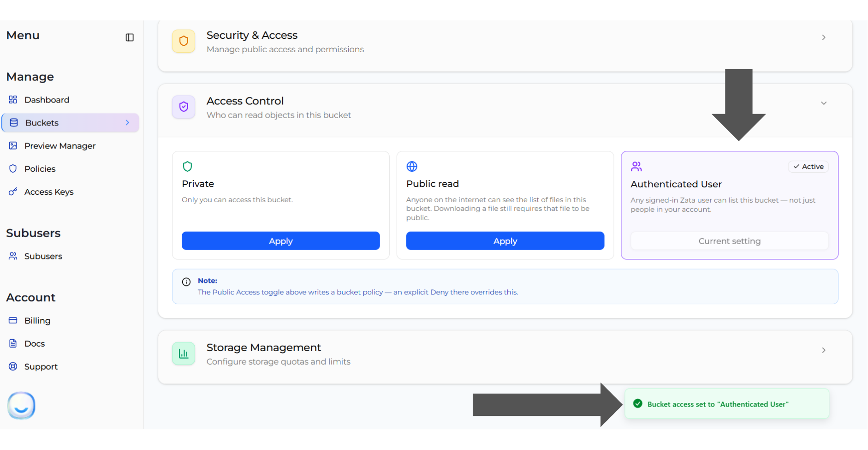The image size is (868, 450).
Task: Click the Docs file icon
Action: (x=13, y=343)
